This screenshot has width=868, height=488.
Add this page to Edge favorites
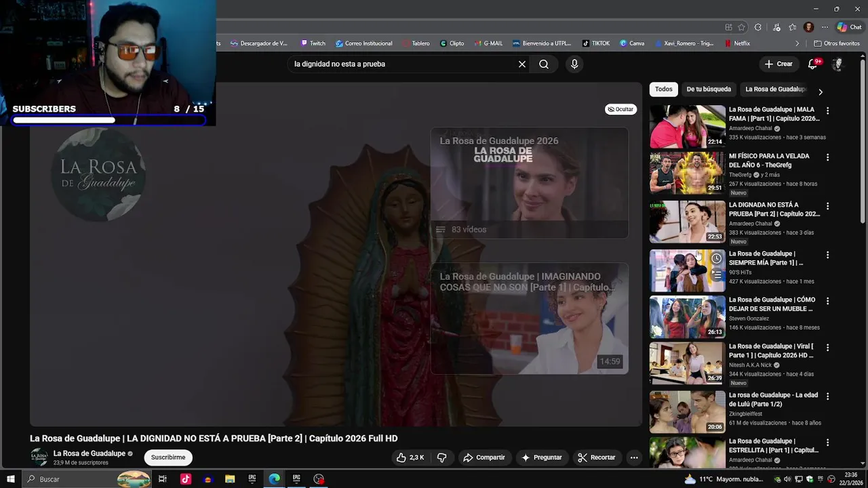(742, 27)
